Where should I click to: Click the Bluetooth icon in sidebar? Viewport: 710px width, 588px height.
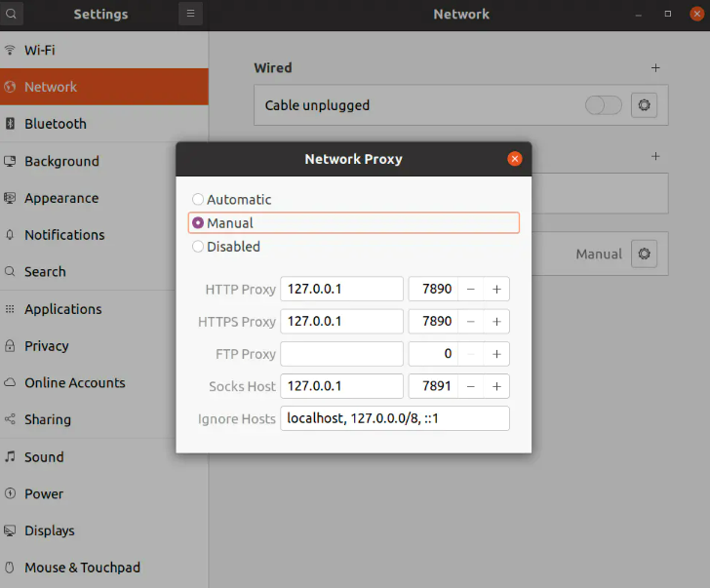tap(10, 124)
